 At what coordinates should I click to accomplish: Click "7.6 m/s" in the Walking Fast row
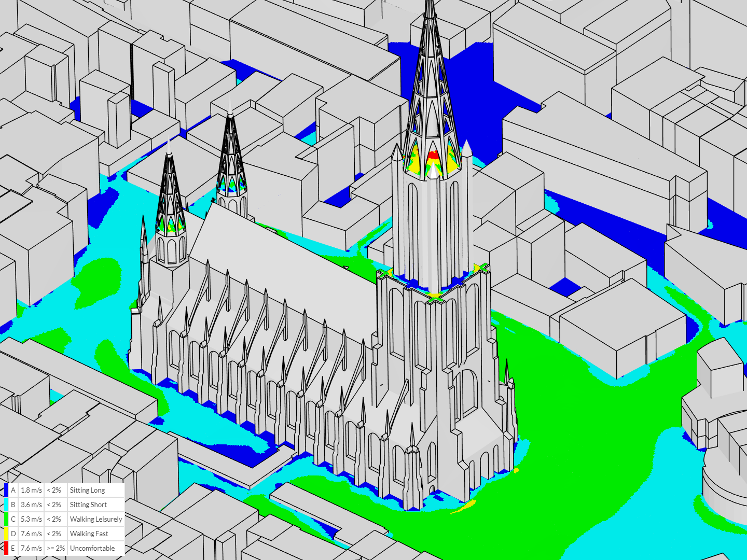[31, 534]
